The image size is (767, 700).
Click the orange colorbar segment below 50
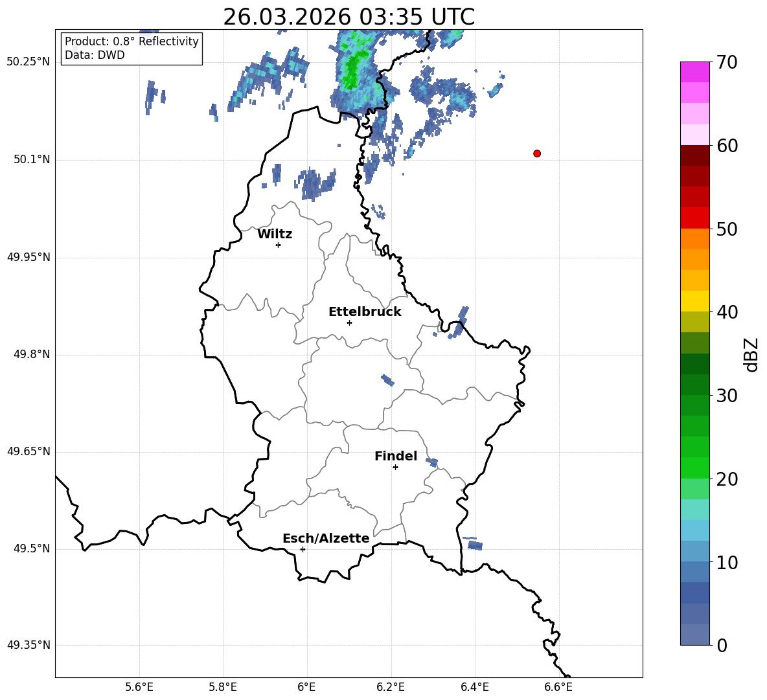tap(695, 239)
